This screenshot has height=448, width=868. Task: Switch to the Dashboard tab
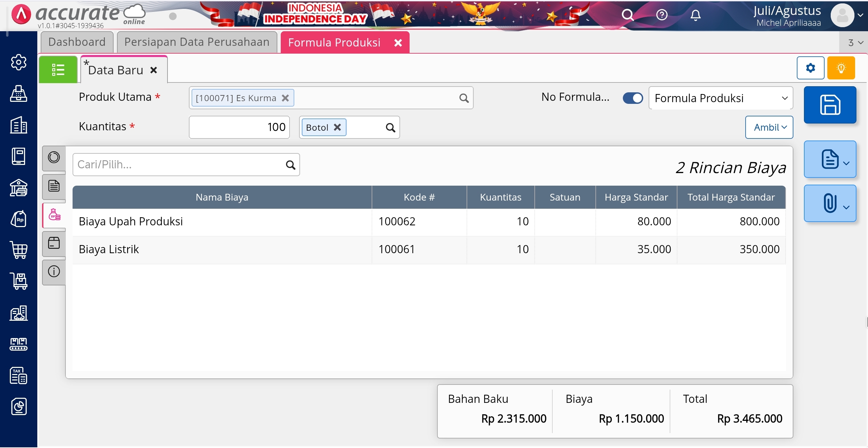[x=77, y=42]
